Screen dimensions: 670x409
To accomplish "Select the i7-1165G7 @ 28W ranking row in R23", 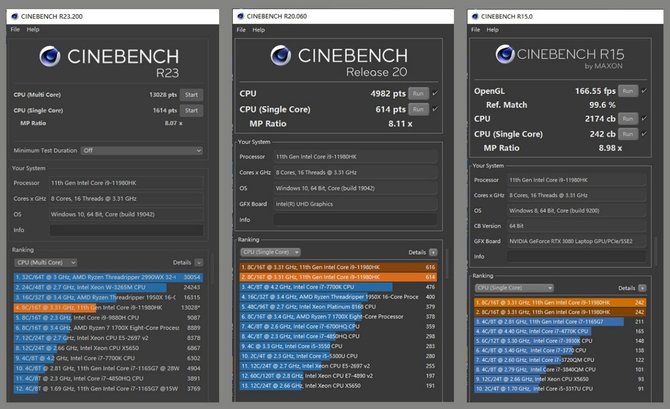I will pyautogui.click(x=109, y=368).
